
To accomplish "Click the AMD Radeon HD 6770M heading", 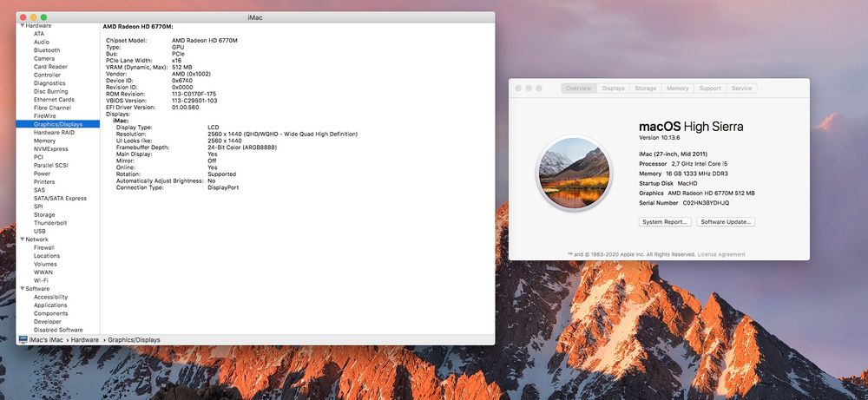I will point(138,27).
